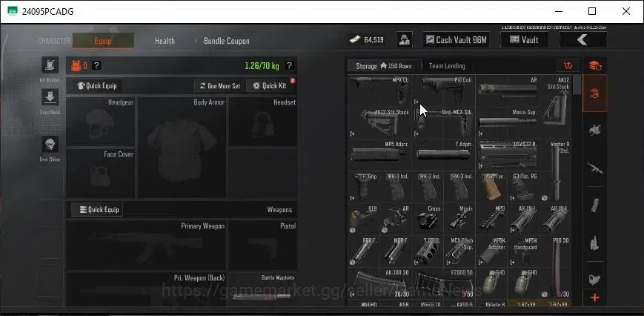644x316 pixels.
Task: Switch to the Equip tab
Action: (x=103, y=41)
